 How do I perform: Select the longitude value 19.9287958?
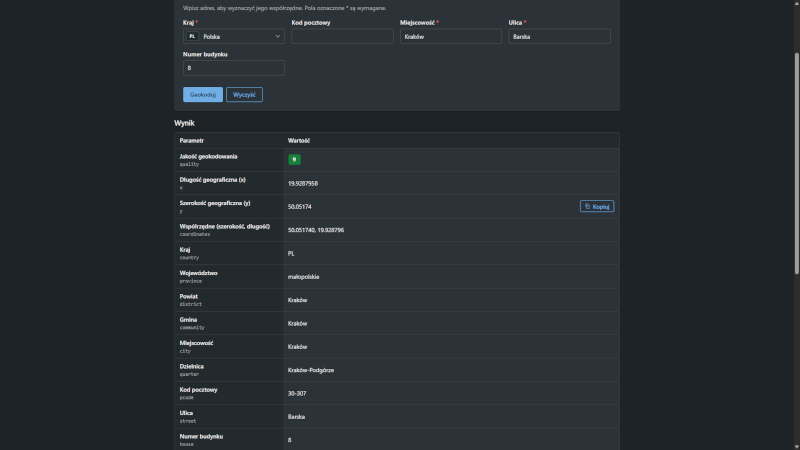tap(303, 183)
